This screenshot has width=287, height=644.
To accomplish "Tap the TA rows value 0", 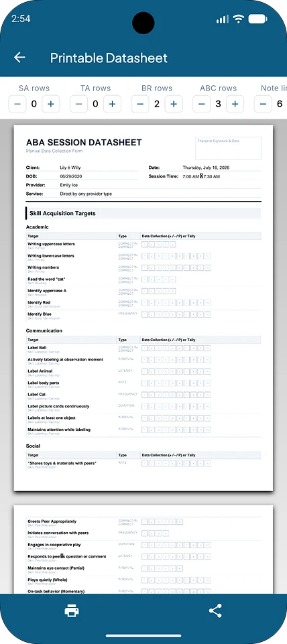I will point(95,105).
